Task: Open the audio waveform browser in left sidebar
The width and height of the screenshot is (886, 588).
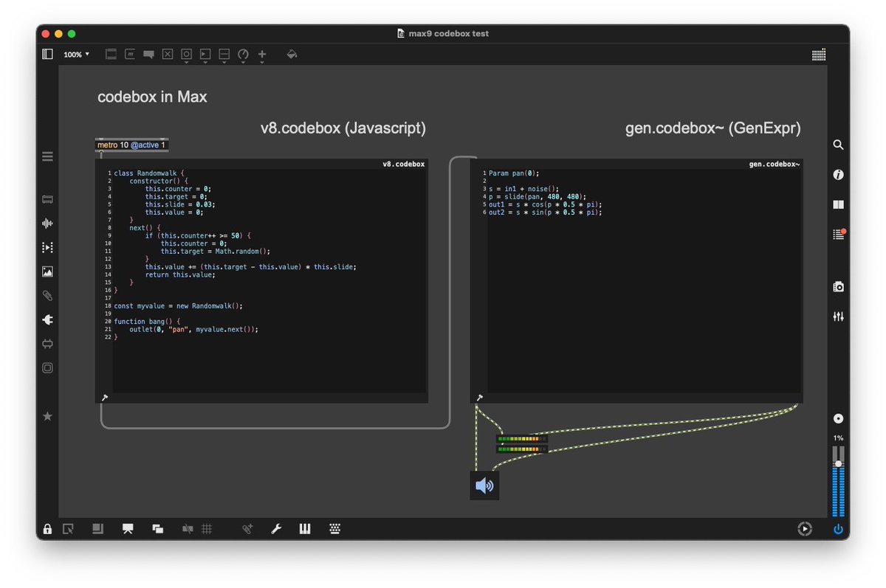Action: pyautogui.click(x=47, y=224)
